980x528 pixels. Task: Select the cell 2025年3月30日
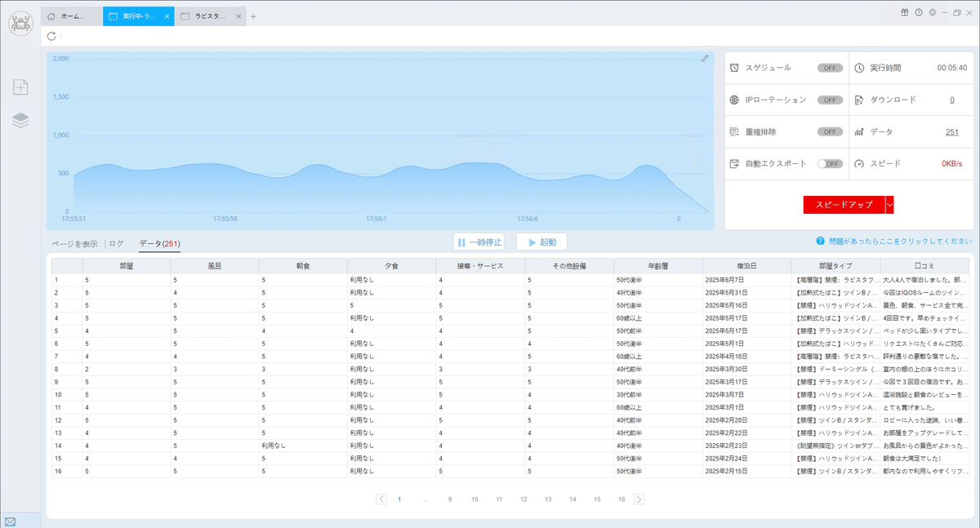click(x=746, y=369)
